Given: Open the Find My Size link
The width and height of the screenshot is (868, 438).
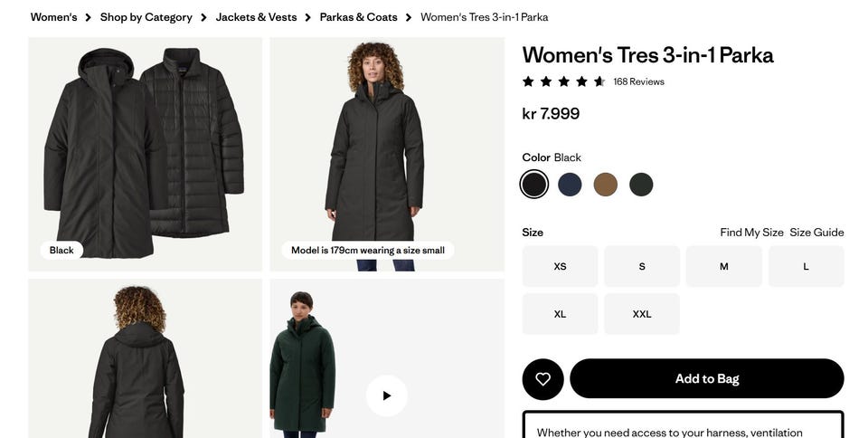Looking at the screenshot, I should click(751, 233).
